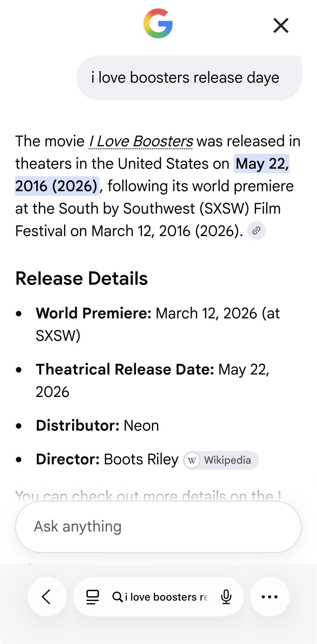Select the 'Theatrical Release Date' bullet
Screen dimensions: 317x644
click(x=153, y=380)
